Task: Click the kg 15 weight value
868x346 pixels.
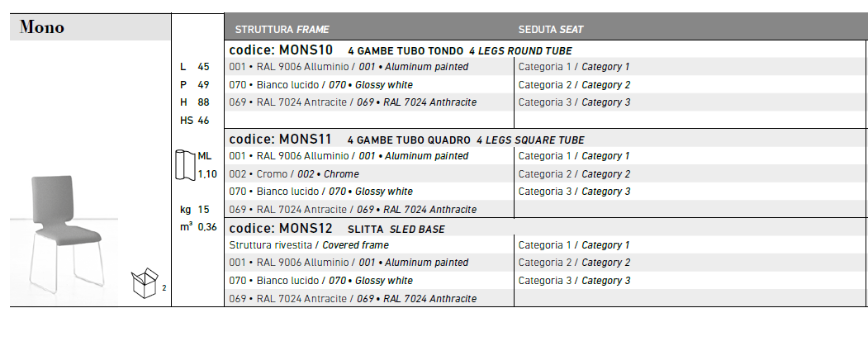Action: pyautogui.click(x=194, y=209)
